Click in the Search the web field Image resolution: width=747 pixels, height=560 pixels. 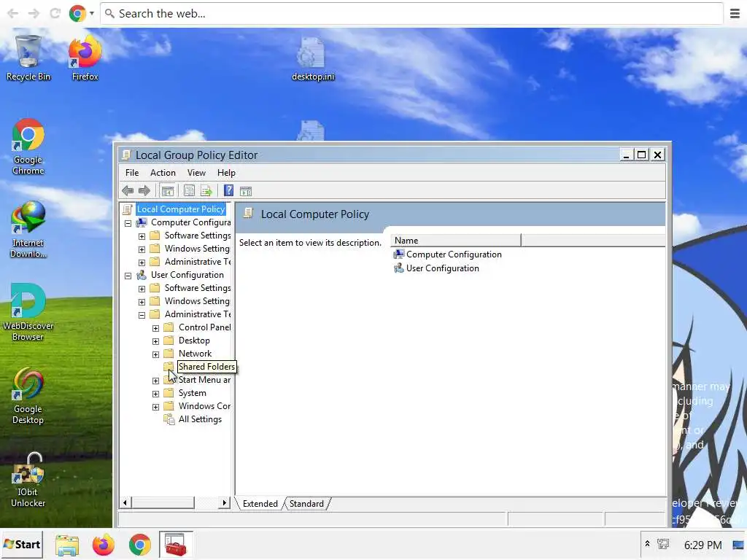coord(411,13)
